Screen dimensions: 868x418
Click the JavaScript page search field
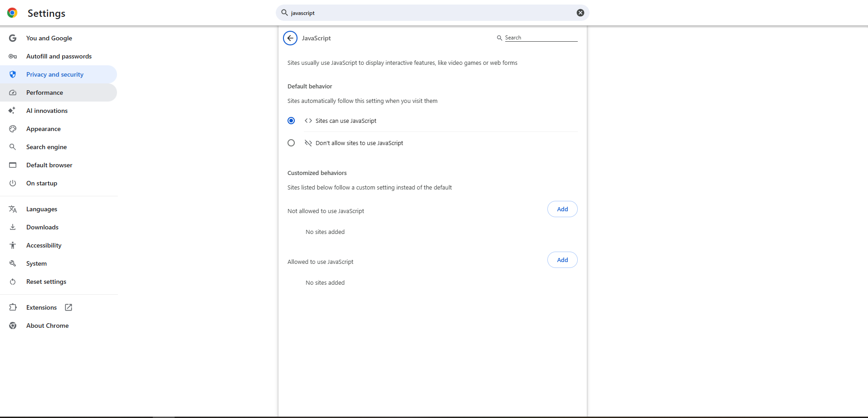click(540, 38)
